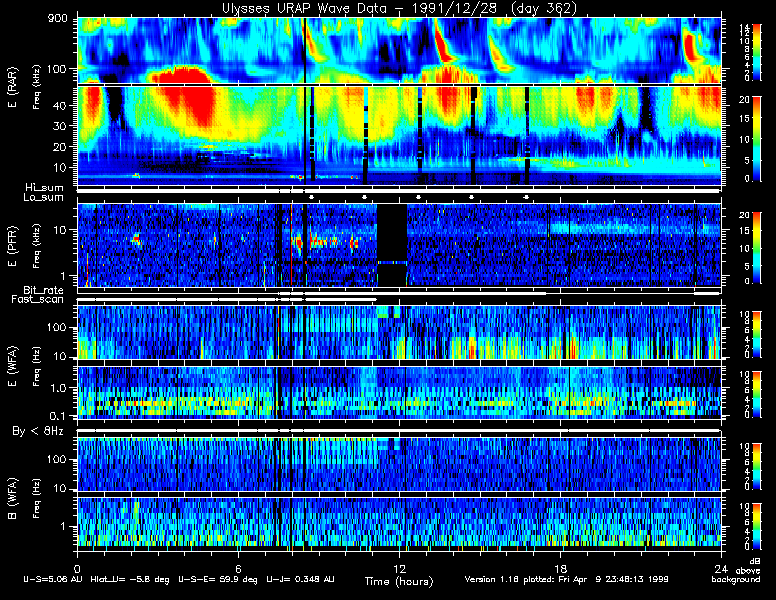776x600 pixels.
Task: Click the color bar beside the E WFA 0.1-1.0 Hz panel
Action: 757,395
